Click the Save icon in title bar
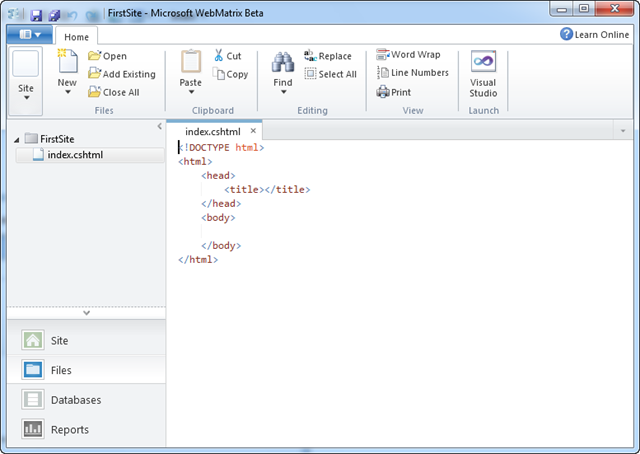640x454 pixels. pyautogui.click(x=36, y=15)
